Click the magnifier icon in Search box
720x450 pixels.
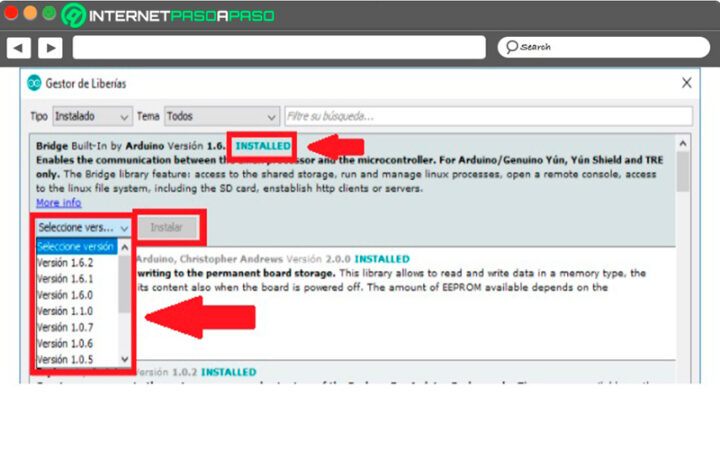511,47
